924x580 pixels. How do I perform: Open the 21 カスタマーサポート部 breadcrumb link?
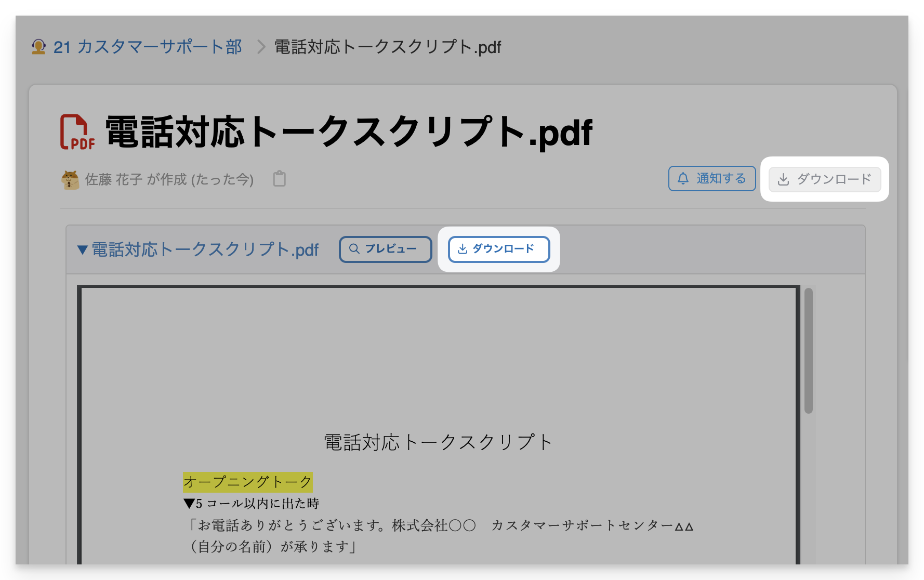click(x=148, y=47)
